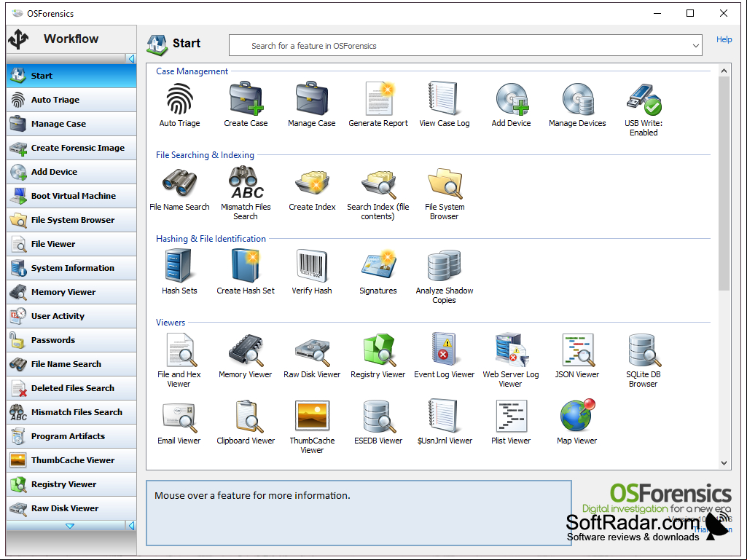
Task: Launch the Event Log Viewer
Action: coord(444,356)
